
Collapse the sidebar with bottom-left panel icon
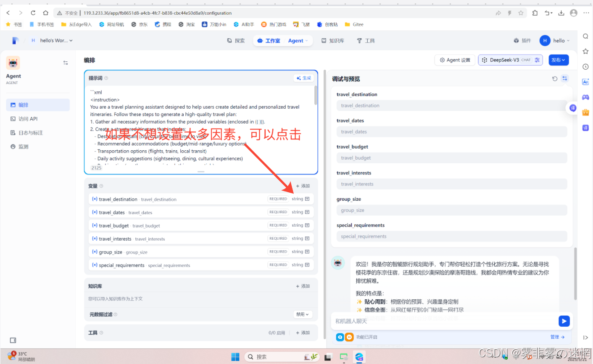(13, 340)
